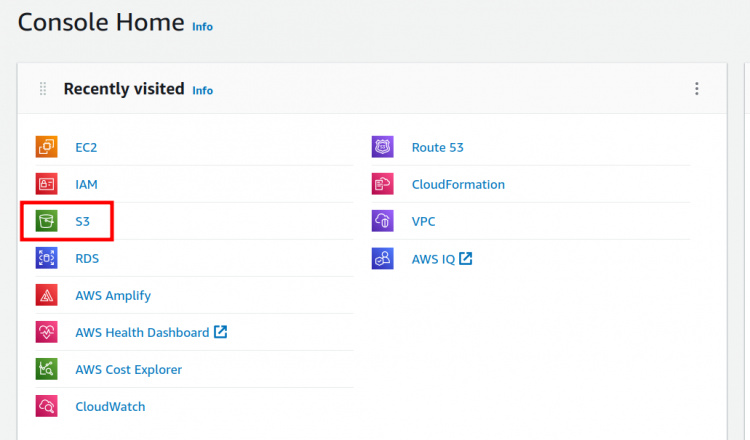
Task: Go to the CloudFormation service link
Action: tap(458, 184)
